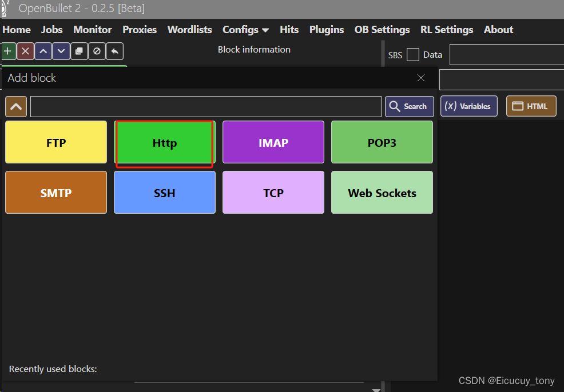Open the Jobs page

(52, 30)
